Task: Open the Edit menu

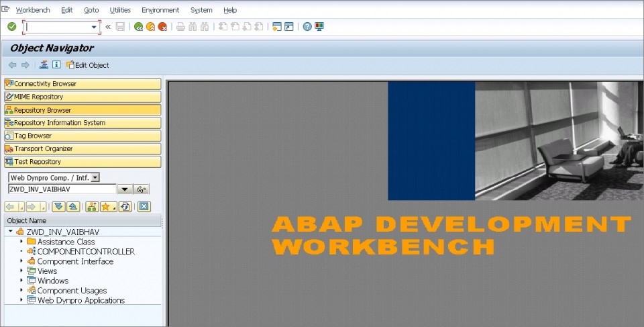Action: click(x=66, y=10)
